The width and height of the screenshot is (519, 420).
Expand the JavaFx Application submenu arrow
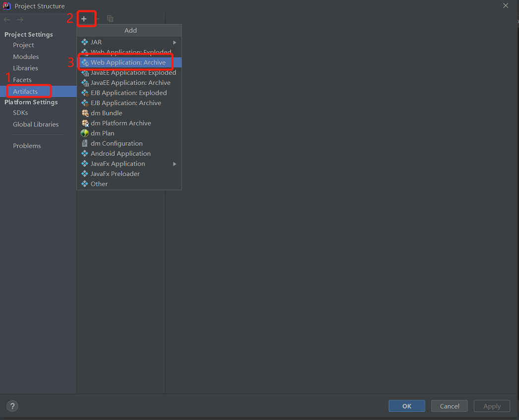[x=175, y=164]
